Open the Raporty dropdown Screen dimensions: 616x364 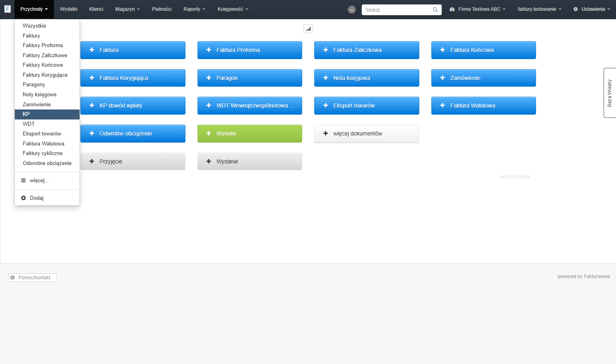point(194,9)
